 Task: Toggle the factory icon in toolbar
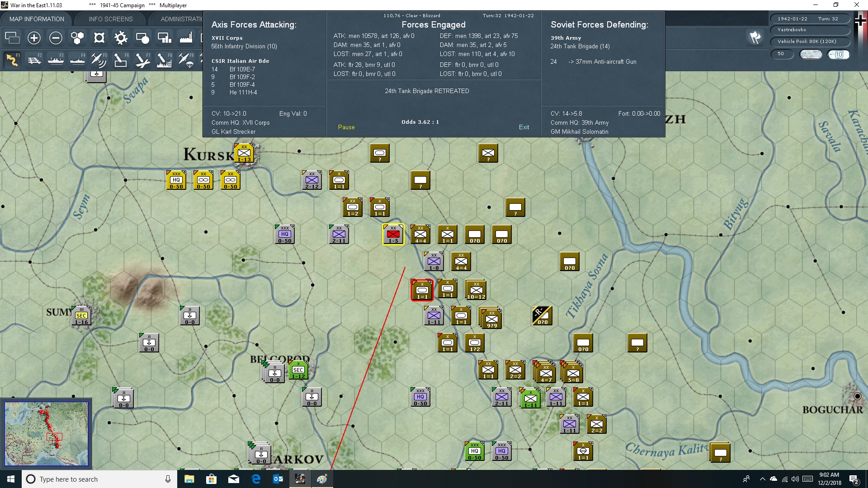tap(186, 38)
